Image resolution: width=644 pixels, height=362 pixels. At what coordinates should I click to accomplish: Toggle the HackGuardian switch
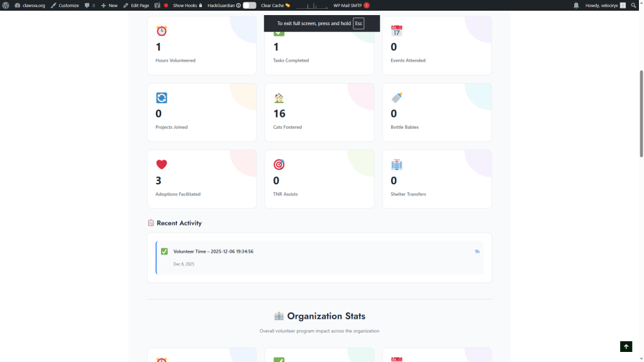coord(250,5)
